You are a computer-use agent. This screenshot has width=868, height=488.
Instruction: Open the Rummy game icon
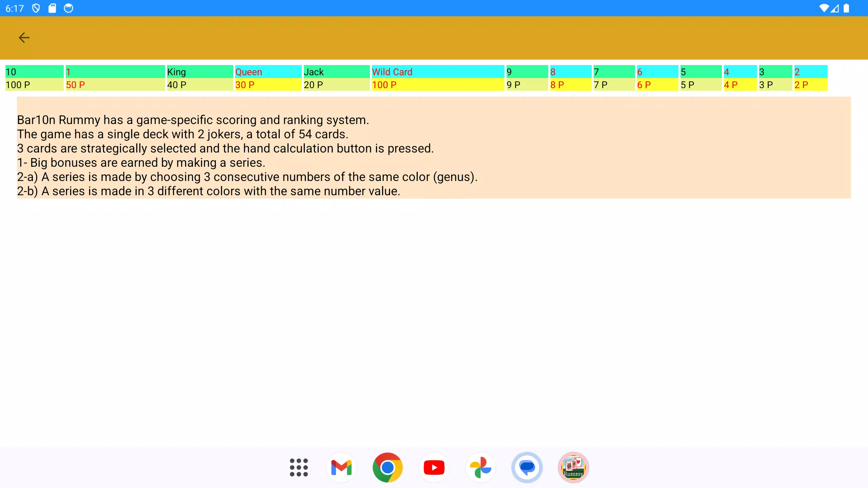click(x=573, y=468)
